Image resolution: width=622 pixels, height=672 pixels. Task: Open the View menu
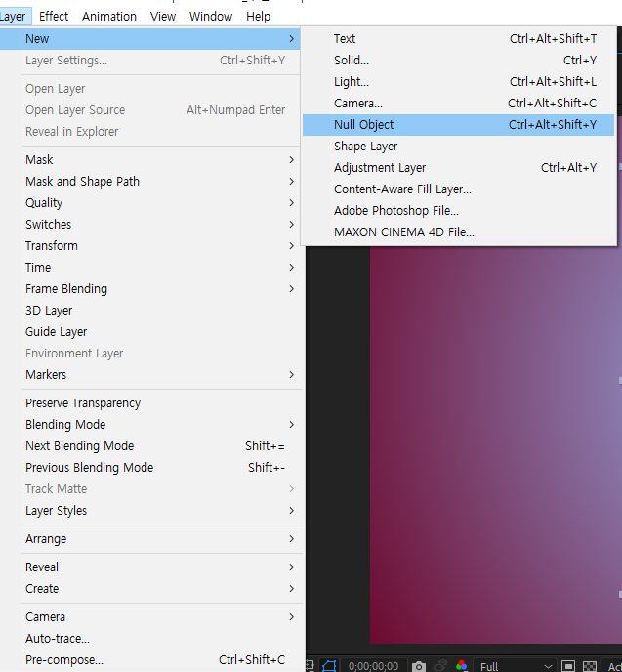pyautogui.click(x=163, y=17)
